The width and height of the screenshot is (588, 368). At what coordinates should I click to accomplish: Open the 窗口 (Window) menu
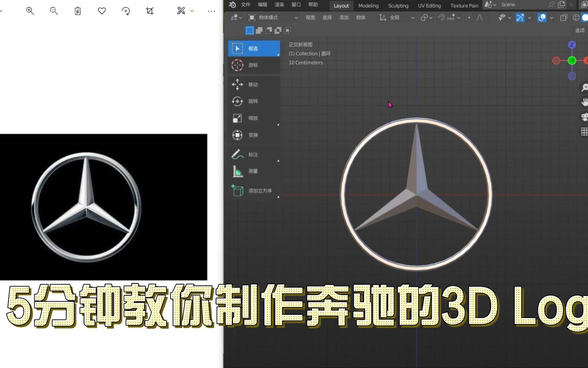point(296,5)
